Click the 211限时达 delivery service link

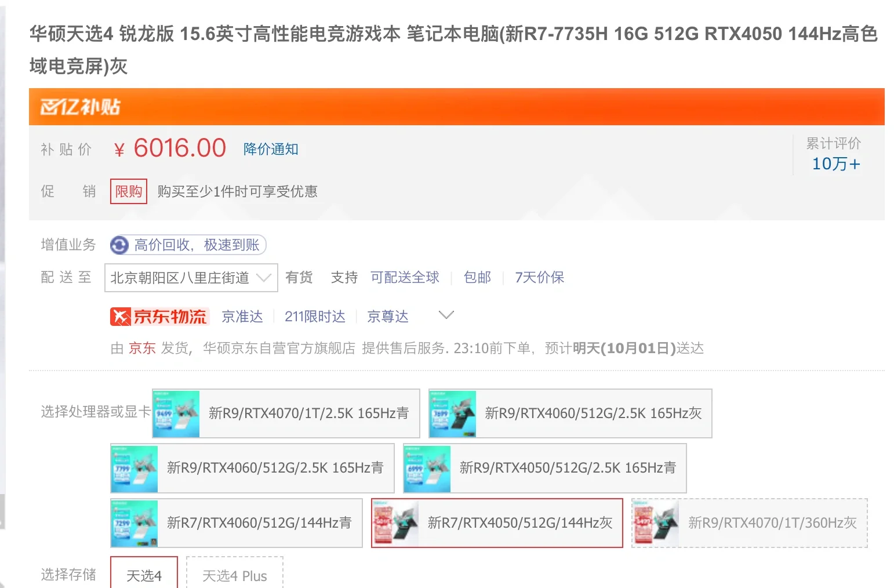[x=315, y=317]
